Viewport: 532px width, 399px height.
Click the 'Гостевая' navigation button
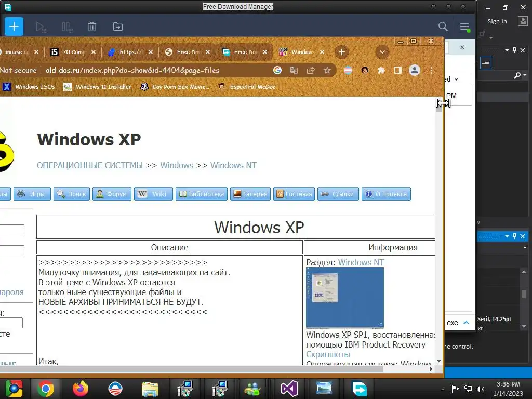(294, 194)
